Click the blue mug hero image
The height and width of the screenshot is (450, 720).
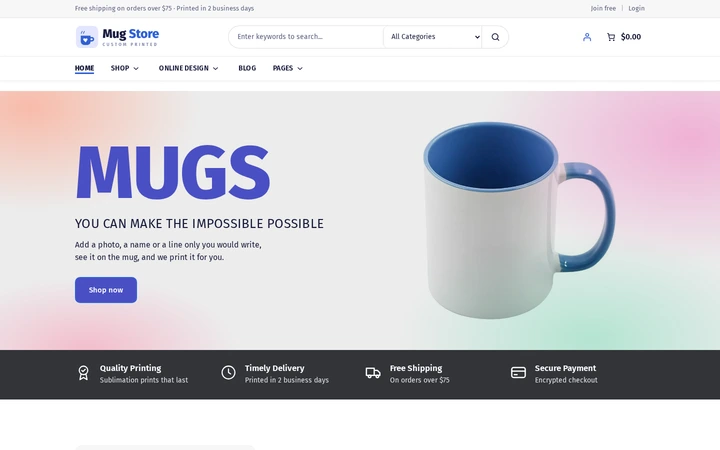(x=519, y=220)
